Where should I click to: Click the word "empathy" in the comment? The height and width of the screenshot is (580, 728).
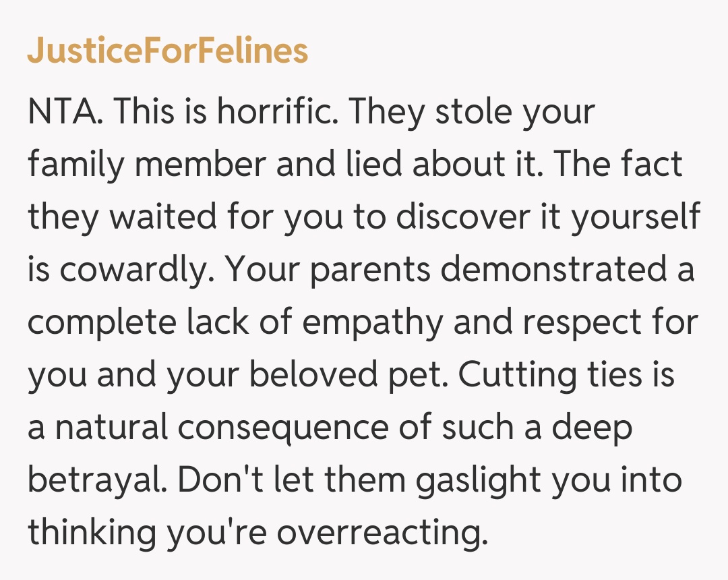click(x=372, y=324)
